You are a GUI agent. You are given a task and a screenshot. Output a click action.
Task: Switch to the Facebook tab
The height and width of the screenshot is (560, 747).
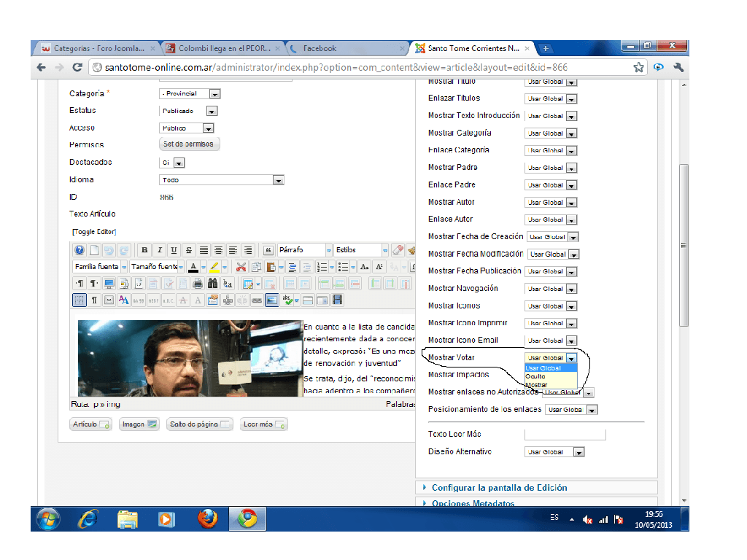point(348,49)
